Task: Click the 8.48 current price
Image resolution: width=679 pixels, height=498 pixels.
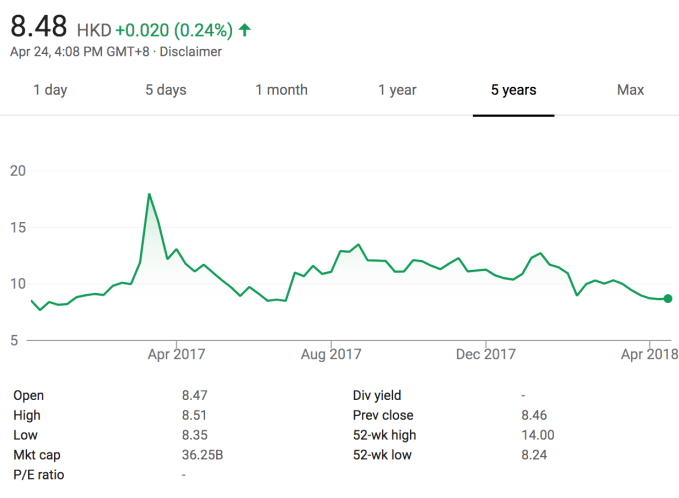Action: [35, 26]
